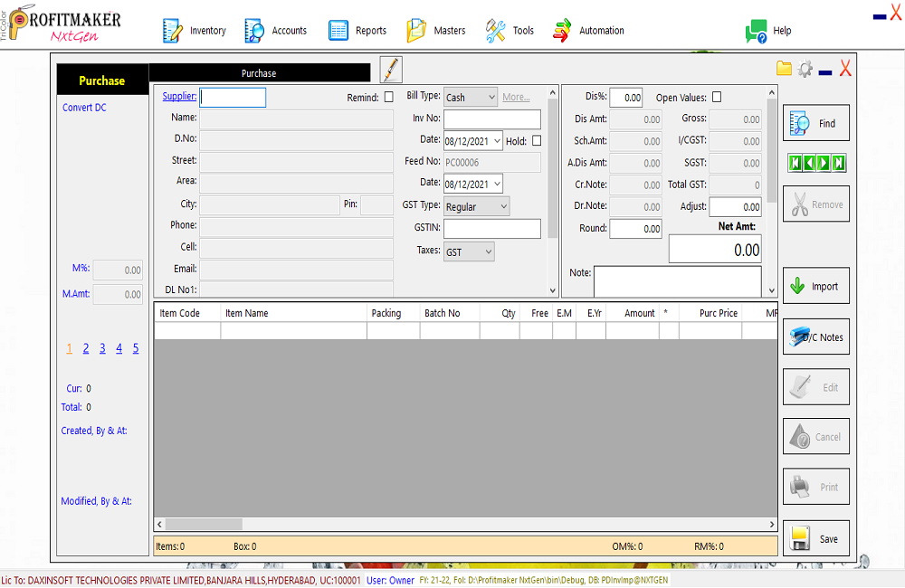905x588 pixels.
Task: Open the GST Type dropdown
Action: click(x=477, y=207)
